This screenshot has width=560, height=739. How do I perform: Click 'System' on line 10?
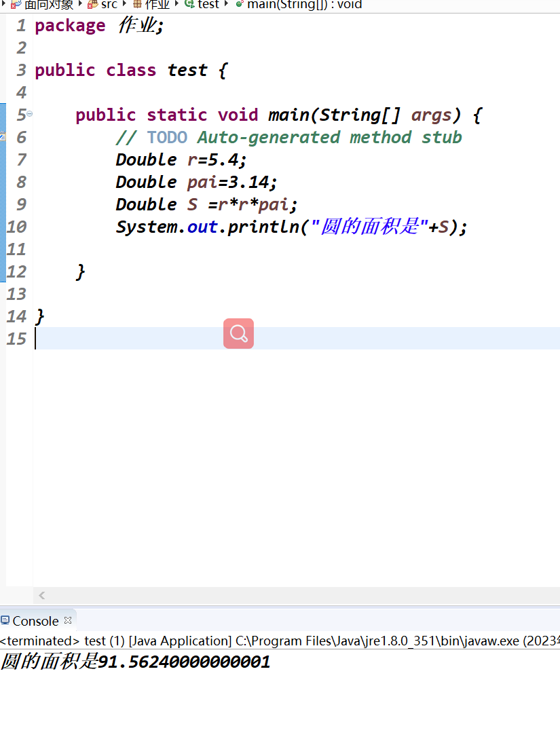coord(147,227)
